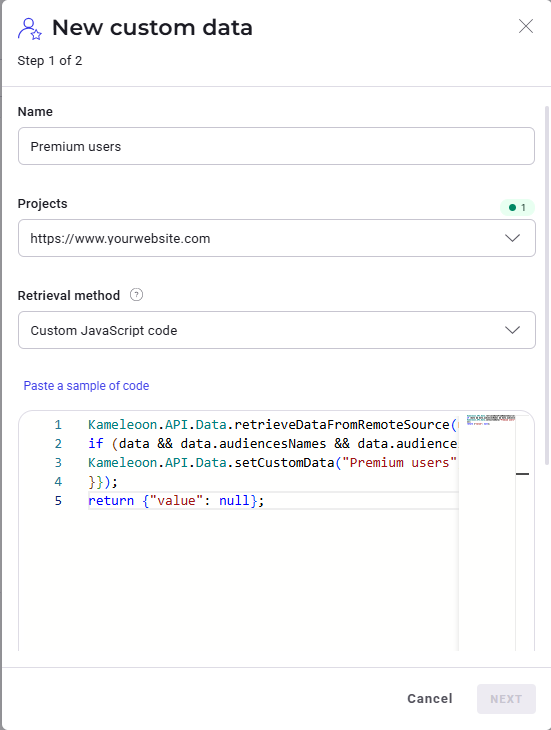Click the dialog vertical scrollbar

[547, 285]
